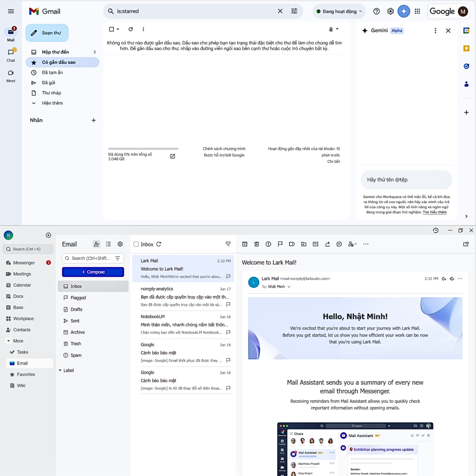Viewport: 476px width, 476px height.
Task: Expand Hiện thêm in Gmail sidebar
Action: pyautogui.click(x=52, y=103)
